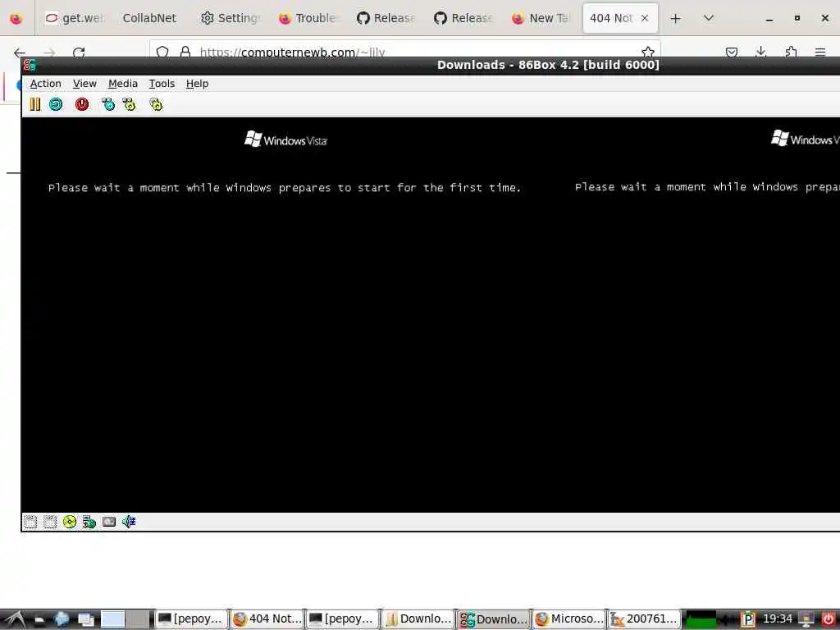
Task: Switch to the CollabNet browser tab
Action: (149, 18)
